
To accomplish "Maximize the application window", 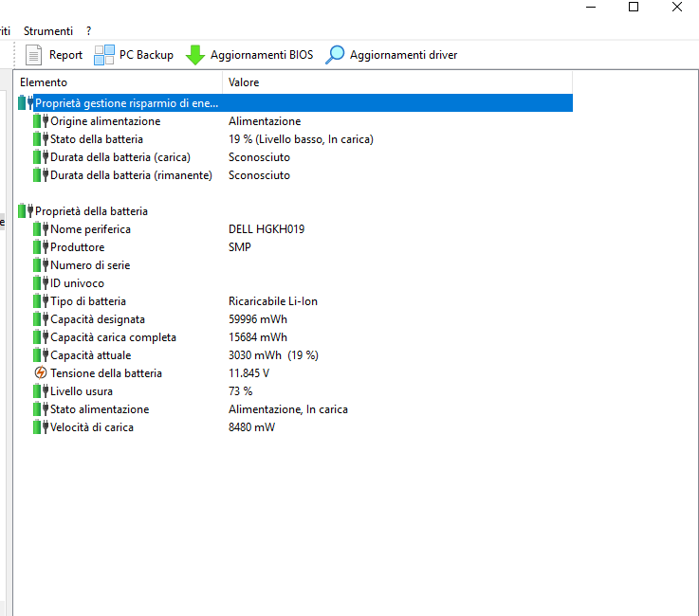I will pos(634,8).
